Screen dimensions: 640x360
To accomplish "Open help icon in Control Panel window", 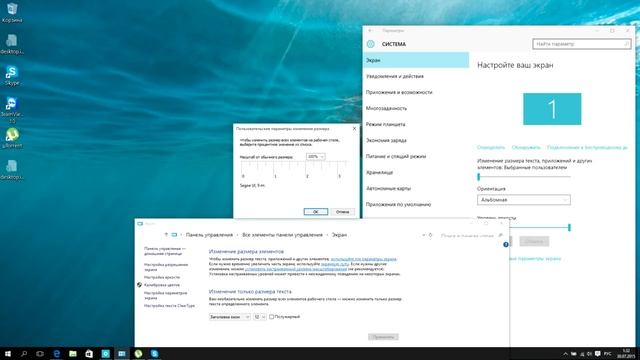I will (x=506, y=244).
